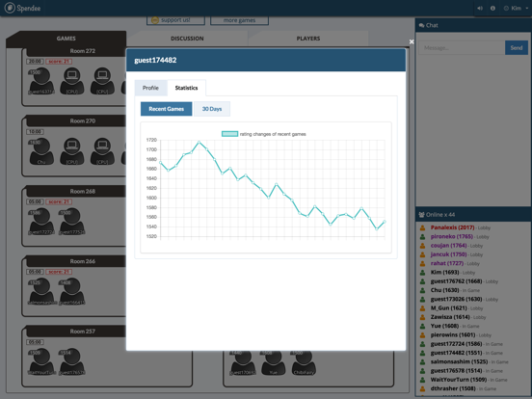Click the peak data point on chart
Screen dimensions: 532x399
(x=199, y=143)
